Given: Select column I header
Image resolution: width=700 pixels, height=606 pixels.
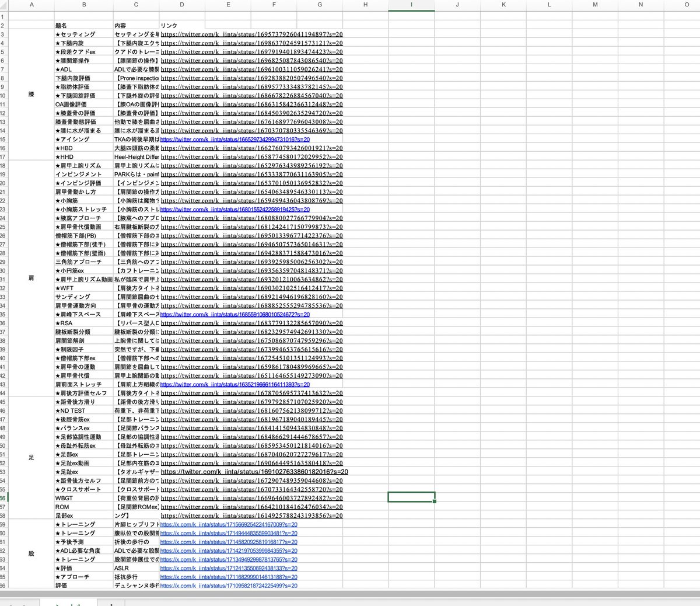Looking at the screenshot, I should pos(411,5).
